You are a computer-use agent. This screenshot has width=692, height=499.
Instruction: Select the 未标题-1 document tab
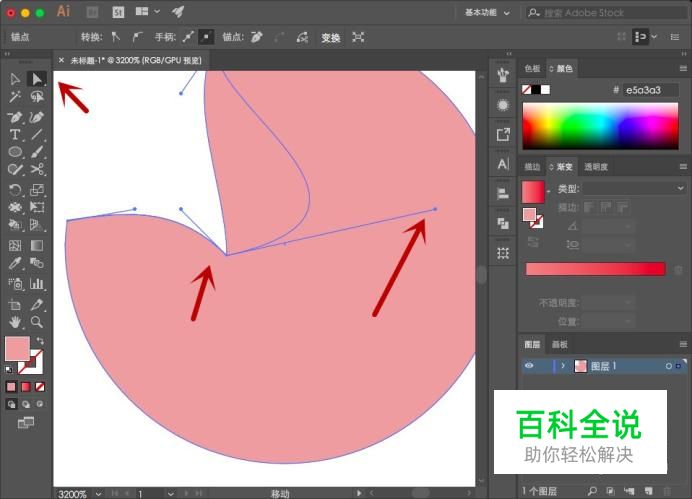pos(135,60)
